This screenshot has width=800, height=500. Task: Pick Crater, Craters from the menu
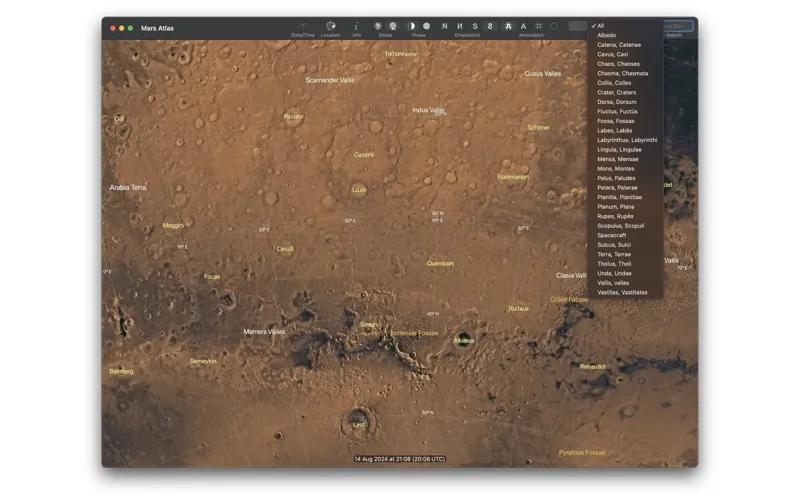click(x=626, y=92)
